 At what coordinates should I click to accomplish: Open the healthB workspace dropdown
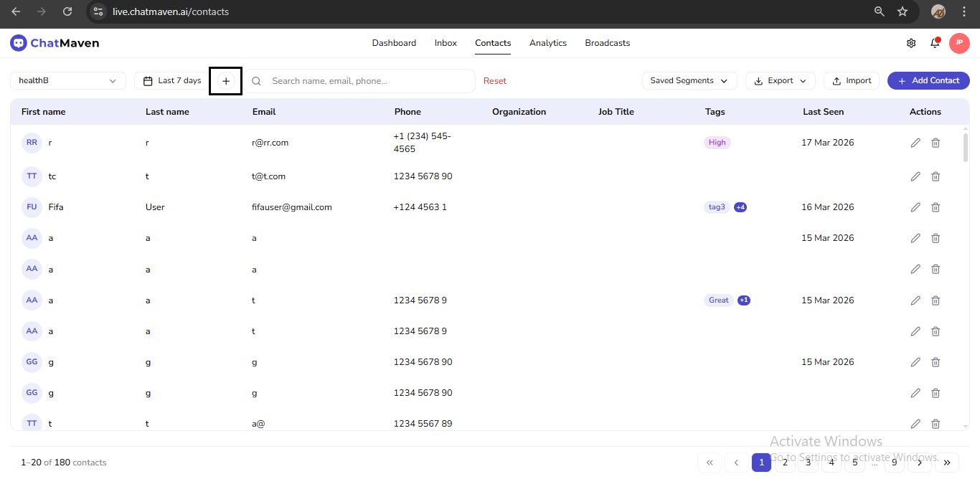67,80
